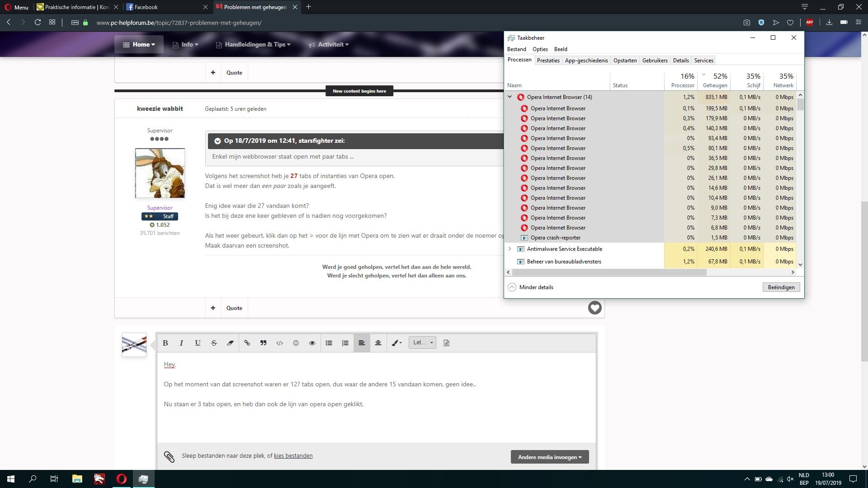Switch to the Opstarten tab
The image size is (868, 488).
[625, 61]
